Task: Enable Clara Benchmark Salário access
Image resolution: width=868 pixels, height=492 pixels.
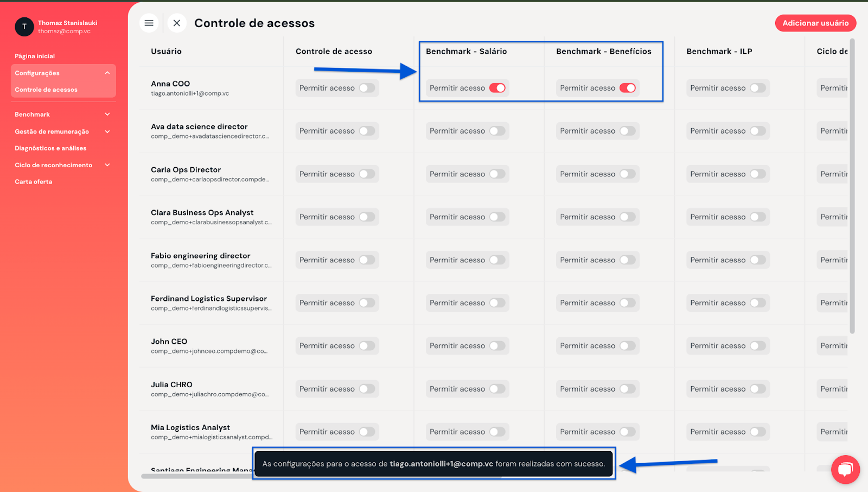Action: point(497,217)
